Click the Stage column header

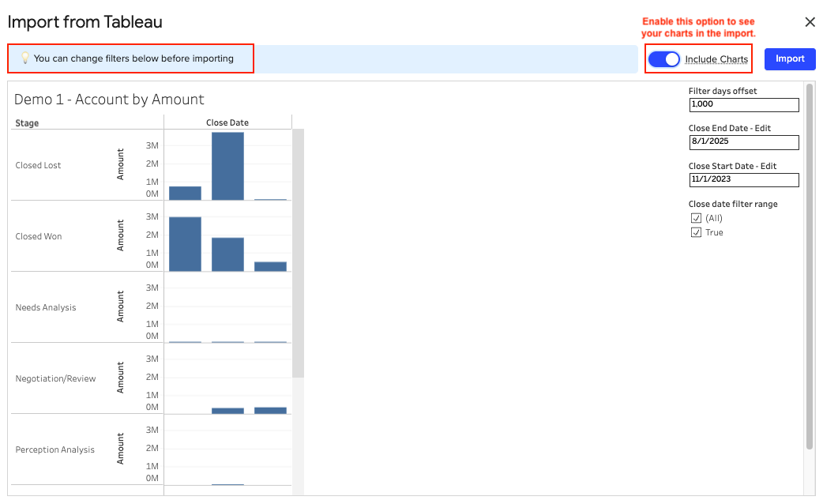tap(27, 123)
